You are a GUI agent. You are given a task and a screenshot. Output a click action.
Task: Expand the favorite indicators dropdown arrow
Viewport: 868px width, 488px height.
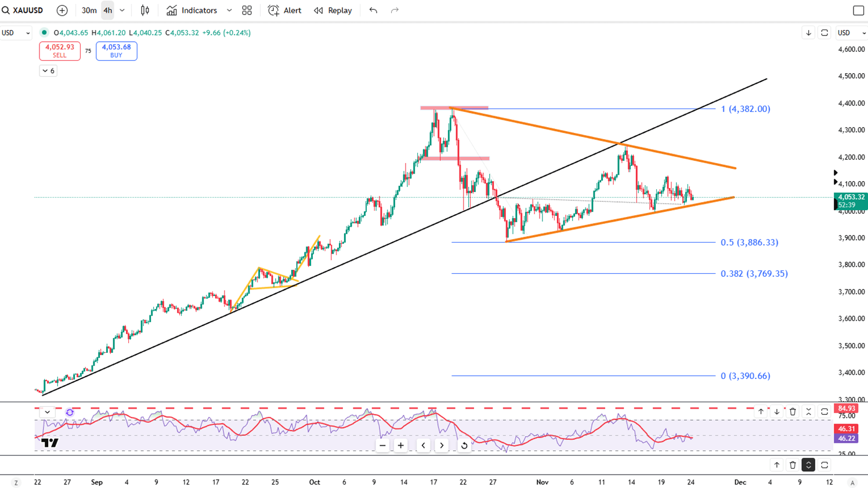pyautogui.click(x=229, y=10)
